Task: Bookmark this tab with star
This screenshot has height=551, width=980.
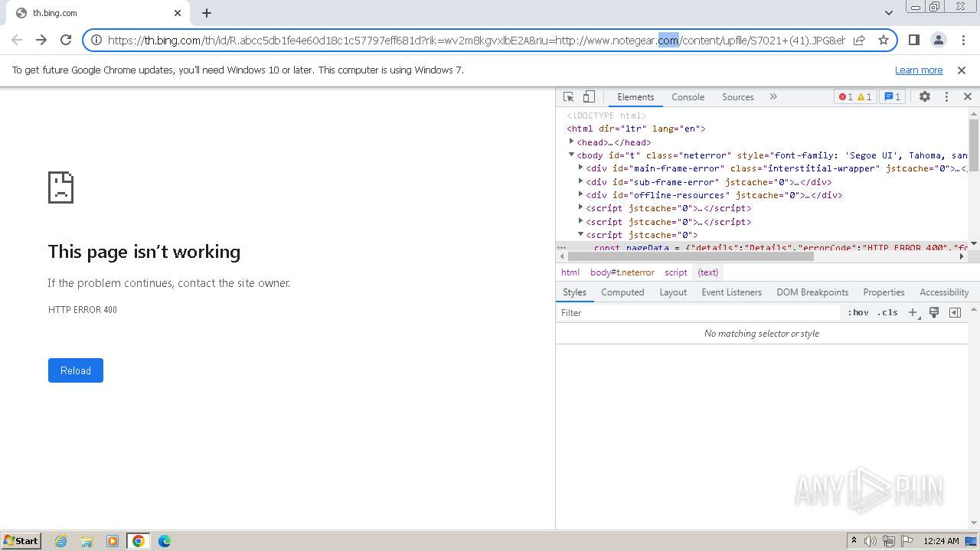Action: click(x=884, y=41)
